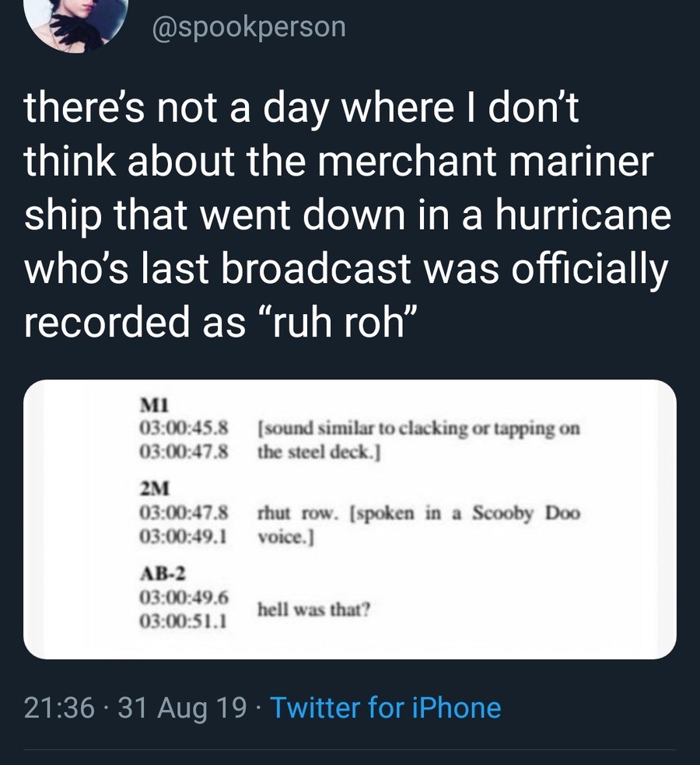The image size is (700, 765).
Task: Open the Twitter for iPhone source link
Action: point(385,707)
